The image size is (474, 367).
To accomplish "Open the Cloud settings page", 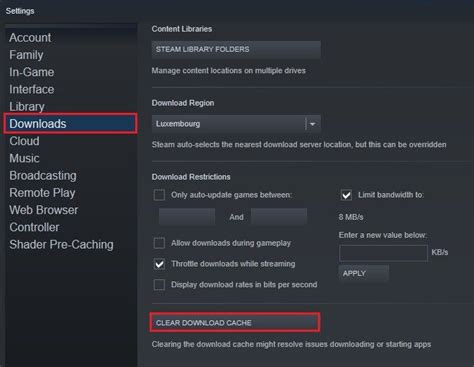I will tap(24, 141).
